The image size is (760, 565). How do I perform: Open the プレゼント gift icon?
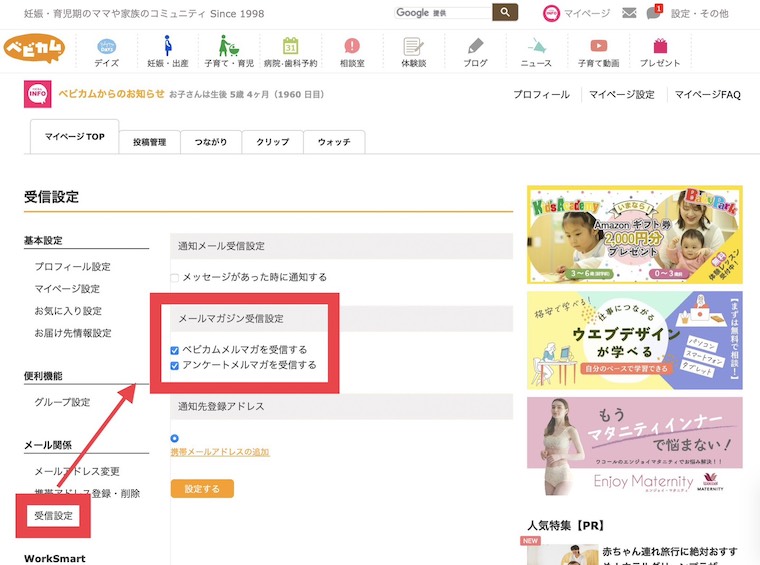click(660, 46)
